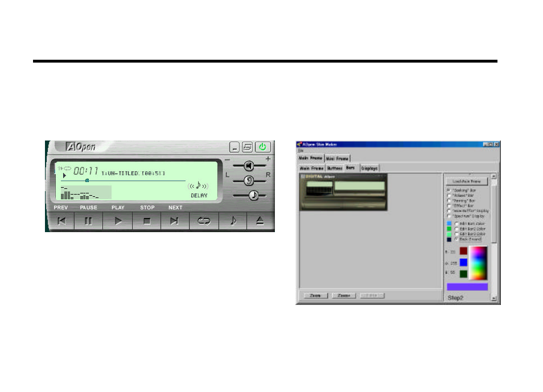Click the AOpen logo on the player
This screenshot has width=543, height=392.
(81, 147)
